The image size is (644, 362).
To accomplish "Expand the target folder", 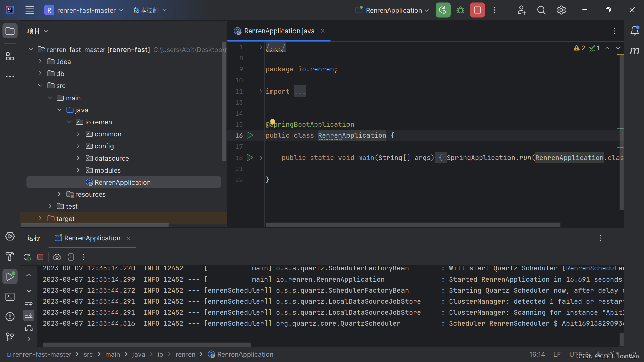I will tap(40, 219).
